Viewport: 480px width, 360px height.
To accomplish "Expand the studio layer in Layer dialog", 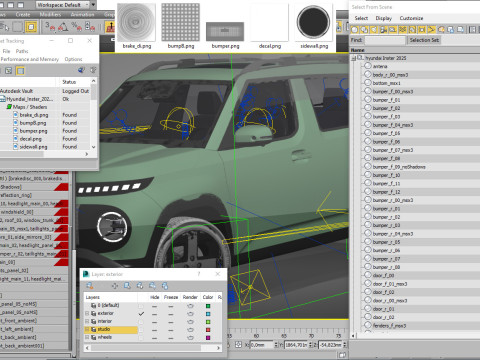I will pyautogui.click(x=87, y=329).
